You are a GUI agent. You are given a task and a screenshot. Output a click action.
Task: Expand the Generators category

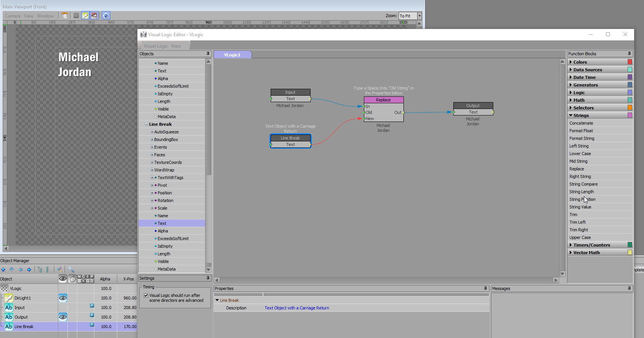(571, 85)
